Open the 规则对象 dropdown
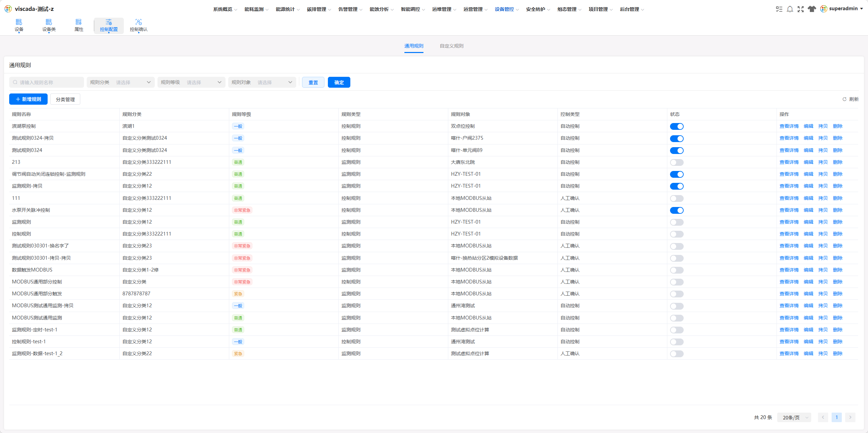 pyautogui.click(x=262, y=82)
